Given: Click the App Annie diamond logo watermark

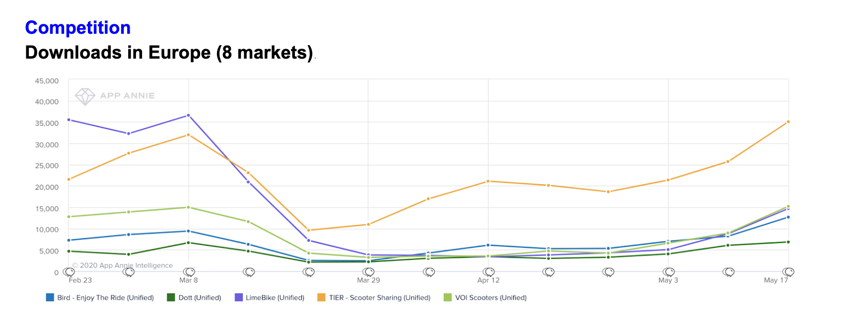Looking at the screenshot, I should 85,96.
